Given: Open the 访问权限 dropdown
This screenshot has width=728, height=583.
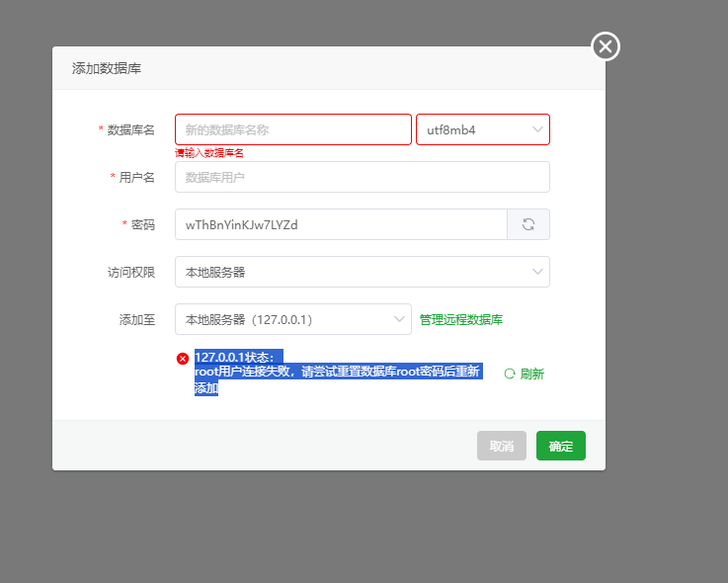Looking at the screenshot, I should coord(363,272).
